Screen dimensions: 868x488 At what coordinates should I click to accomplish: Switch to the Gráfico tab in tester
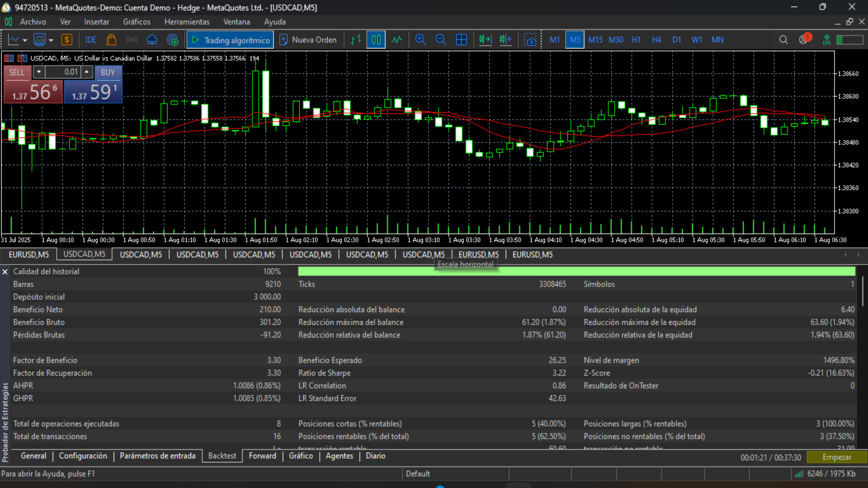tap(301, 456)
